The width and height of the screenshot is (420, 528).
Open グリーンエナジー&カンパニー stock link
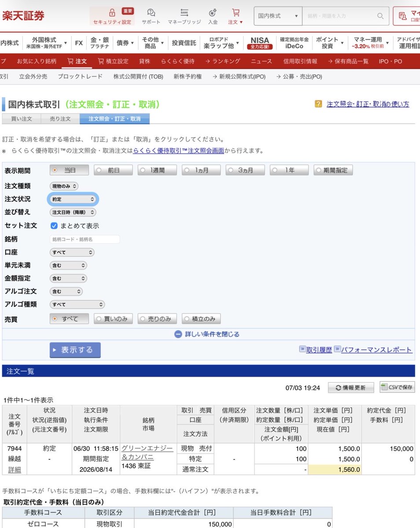147,452
